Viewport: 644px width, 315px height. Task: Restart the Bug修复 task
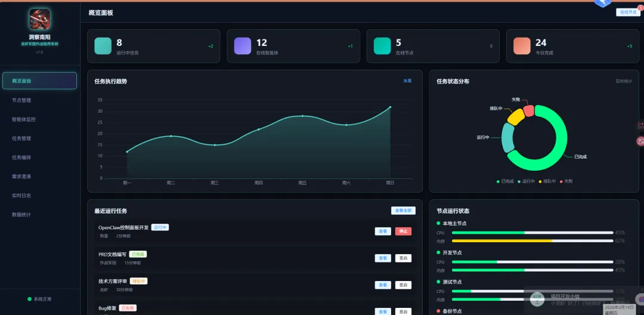pyautogui.click(x=403, y=311)
